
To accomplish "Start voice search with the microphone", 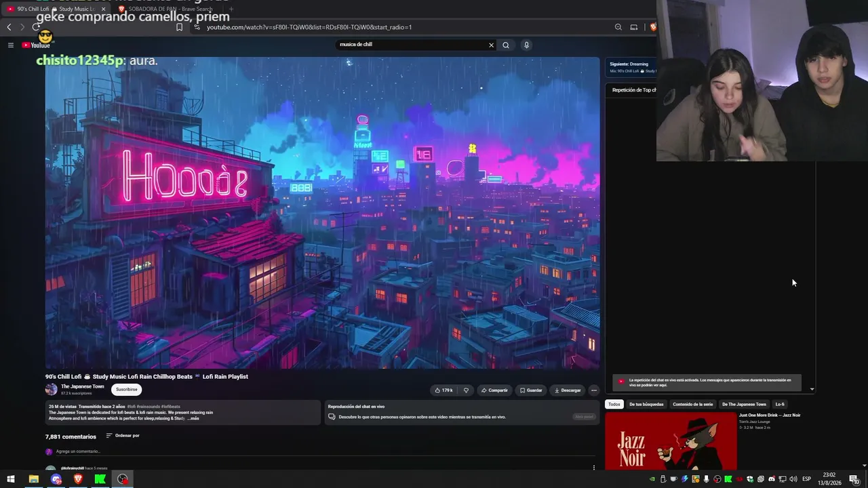I will [526, 45].
